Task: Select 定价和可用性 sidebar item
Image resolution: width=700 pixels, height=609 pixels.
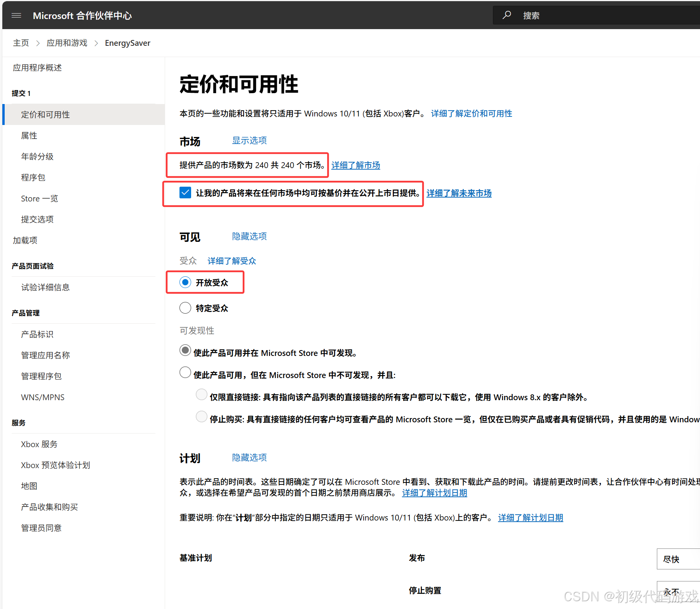Action: (x=84, y=115)
